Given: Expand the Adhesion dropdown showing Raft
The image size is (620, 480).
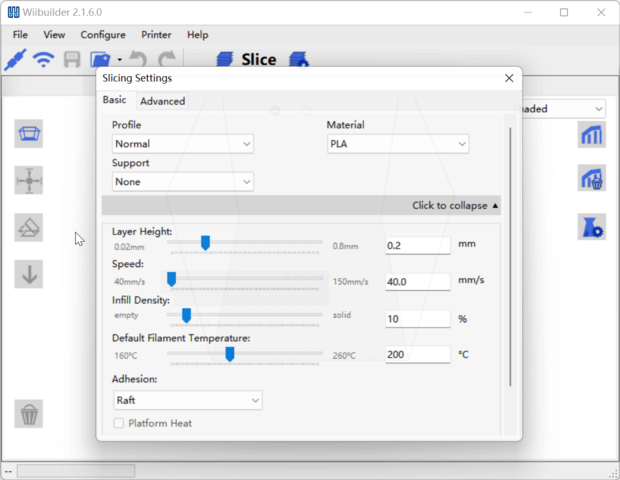Looking at the screenshot, I should tap(187, 400).
